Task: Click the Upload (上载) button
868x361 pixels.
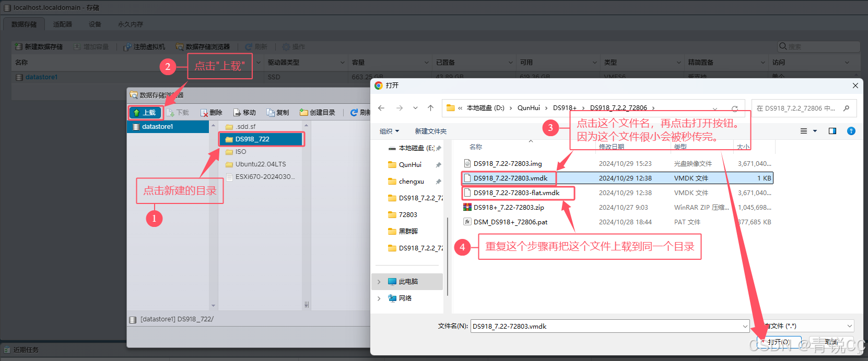Action: pos(145,113)
